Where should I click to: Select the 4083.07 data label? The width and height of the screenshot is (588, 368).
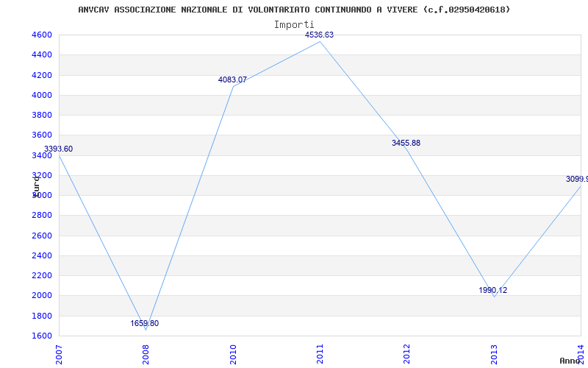[x=232, y=79]
